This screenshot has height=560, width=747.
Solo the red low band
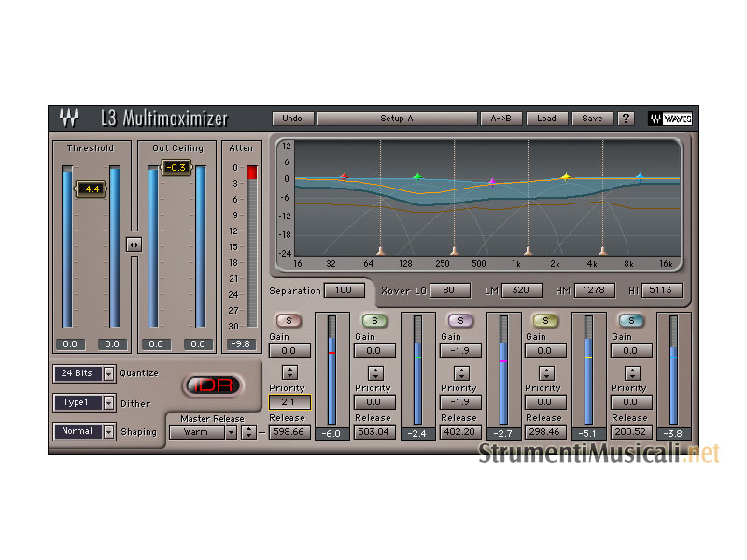click(x=289, y=321)
